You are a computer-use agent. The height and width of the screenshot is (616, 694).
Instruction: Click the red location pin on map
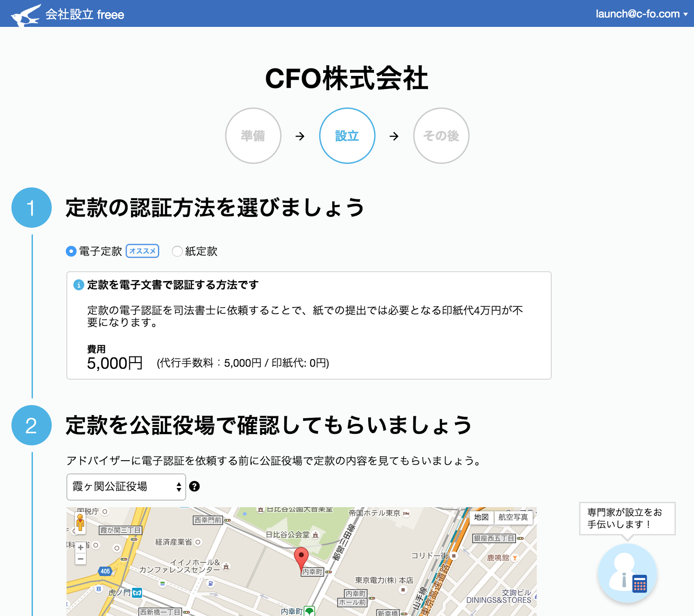(301, 557)
